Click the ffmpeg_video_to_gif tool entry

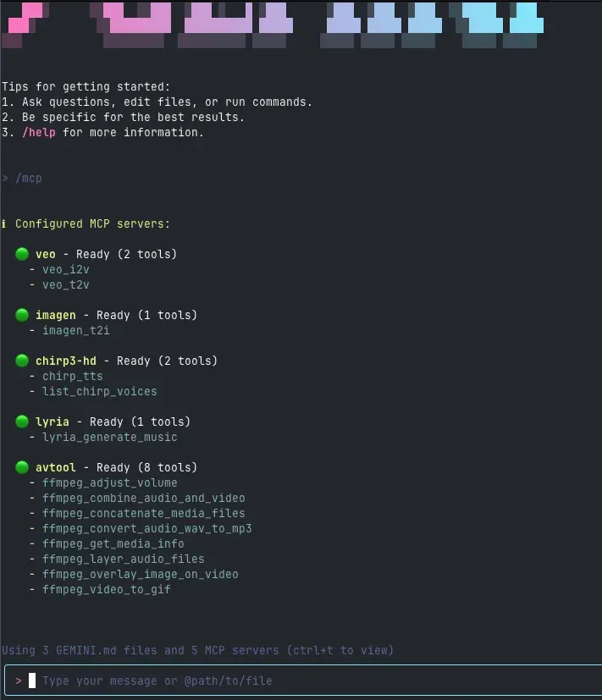107,590
